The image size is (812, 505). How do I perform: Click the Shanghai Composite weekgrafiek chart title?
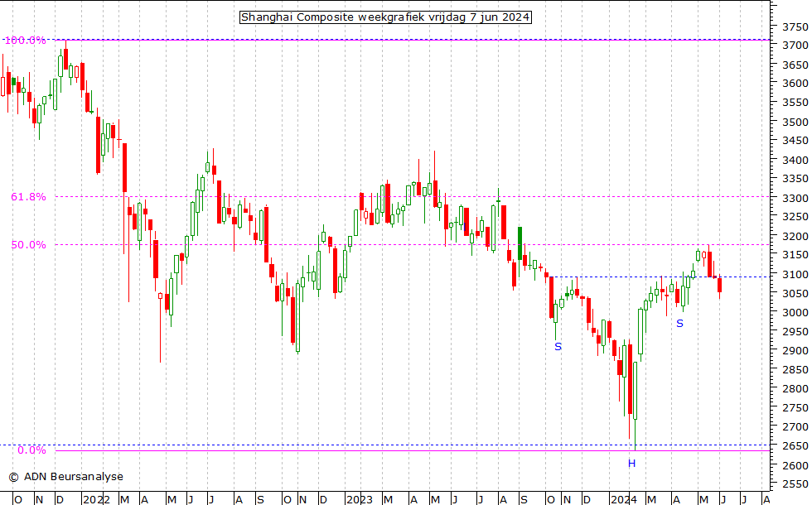(385, 17)
